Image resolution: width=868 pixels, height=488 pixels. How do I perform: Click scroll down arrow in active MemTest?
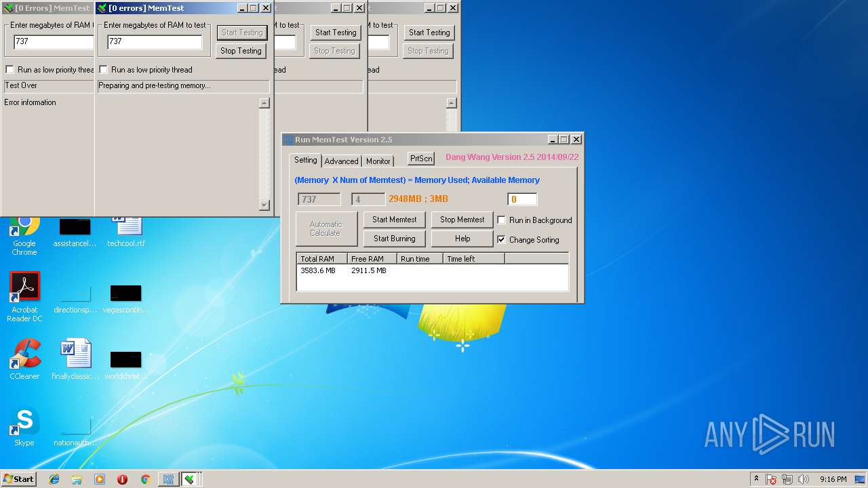point(264,205)
